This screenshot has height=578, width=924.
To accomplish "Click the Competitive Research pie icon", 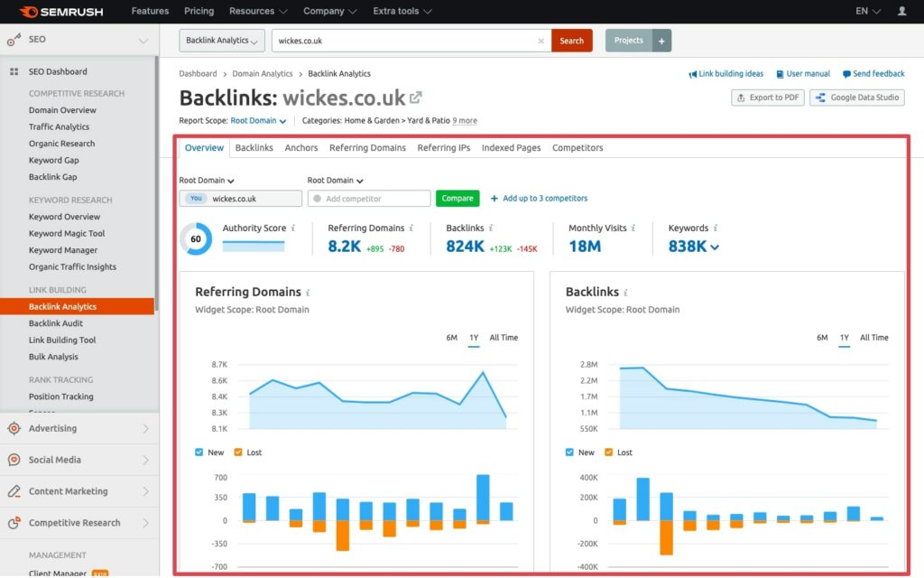I will coord(14,523).
